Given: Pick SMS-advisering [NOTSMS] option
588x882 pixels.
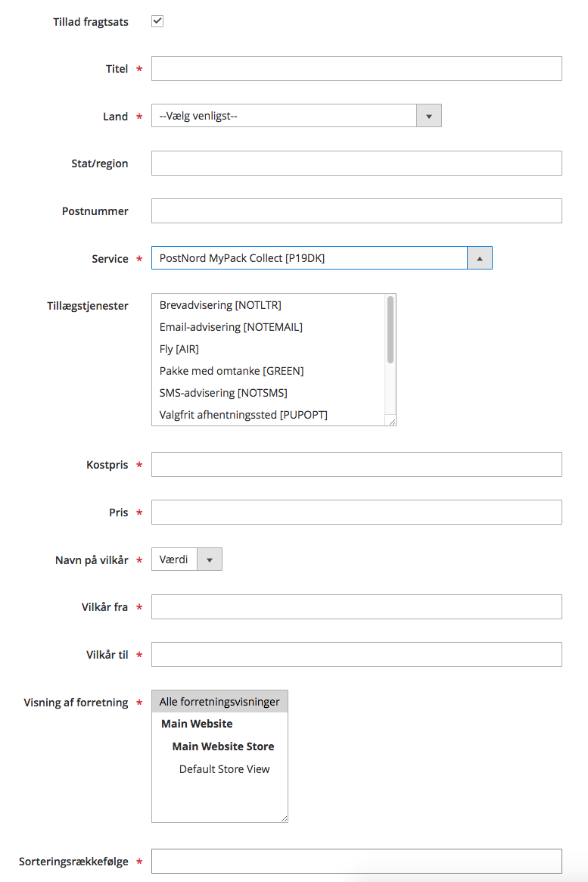Looking at the screenshot, I should tap(223, 393).
